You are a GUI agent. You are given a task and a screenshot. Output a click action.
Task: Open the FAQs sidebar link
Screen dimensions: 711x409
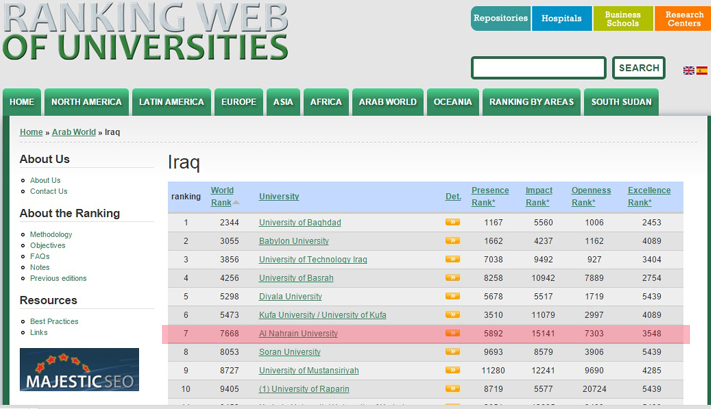[39, 256]
